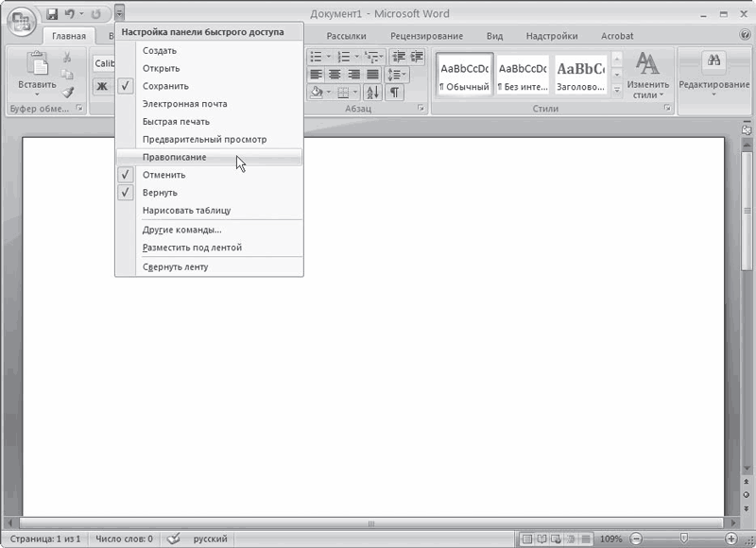Click the zoom slider handle

click(x=683, y=538)
